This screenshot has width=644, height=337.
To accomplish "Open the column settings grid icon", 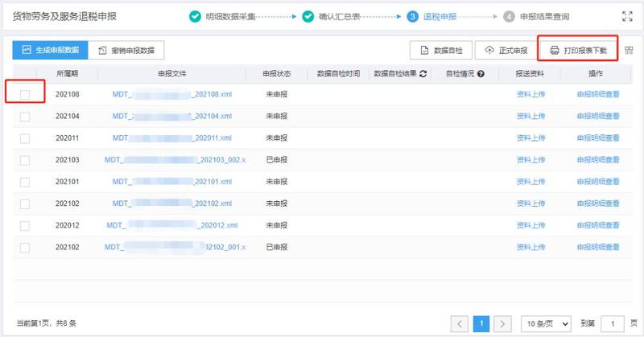I will point(630,51).
